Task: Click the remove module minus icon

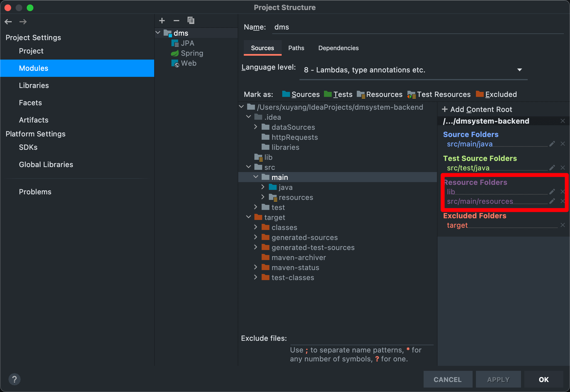Action: [x=176, y=21]
